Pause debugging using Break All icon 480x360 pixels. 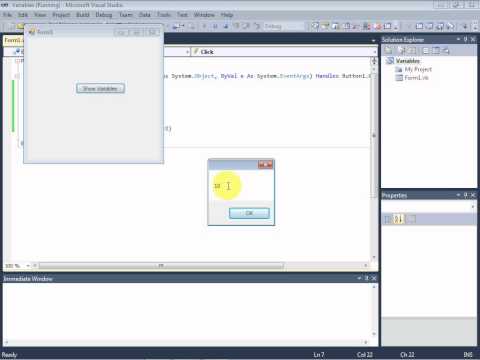[x=215, y=26]
